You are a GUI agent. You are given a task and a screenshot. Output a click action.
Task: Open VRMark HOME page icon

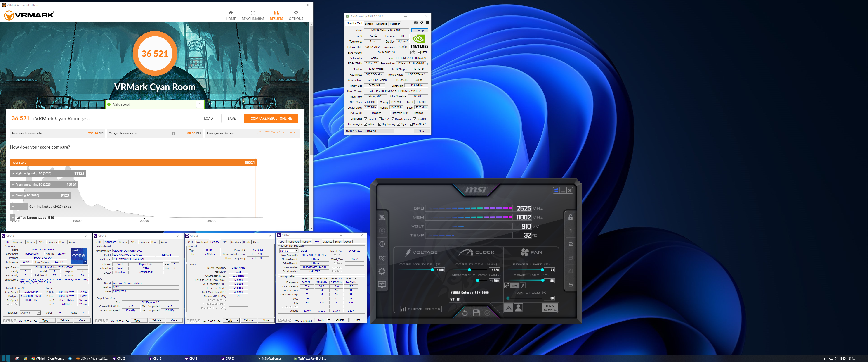click(231, 13)
